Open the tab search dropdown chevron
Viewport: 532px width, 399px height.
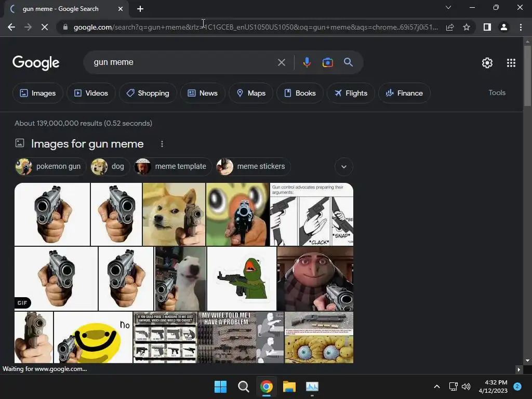coord(448,7)
